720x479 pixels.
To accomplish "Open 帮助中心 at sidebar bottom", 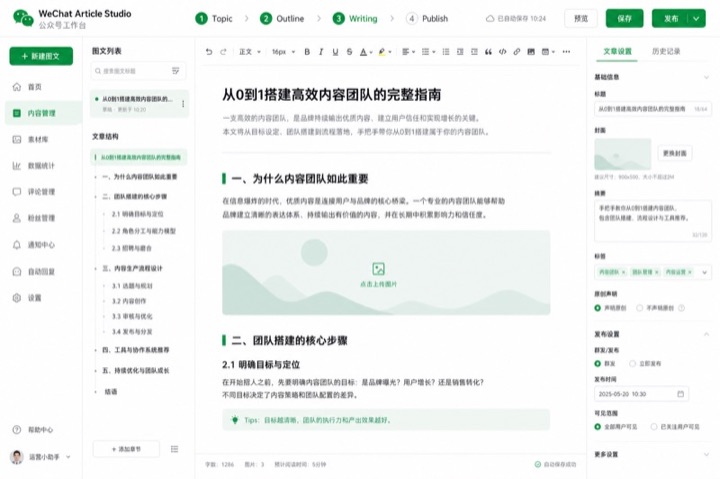I will point(33,430).
